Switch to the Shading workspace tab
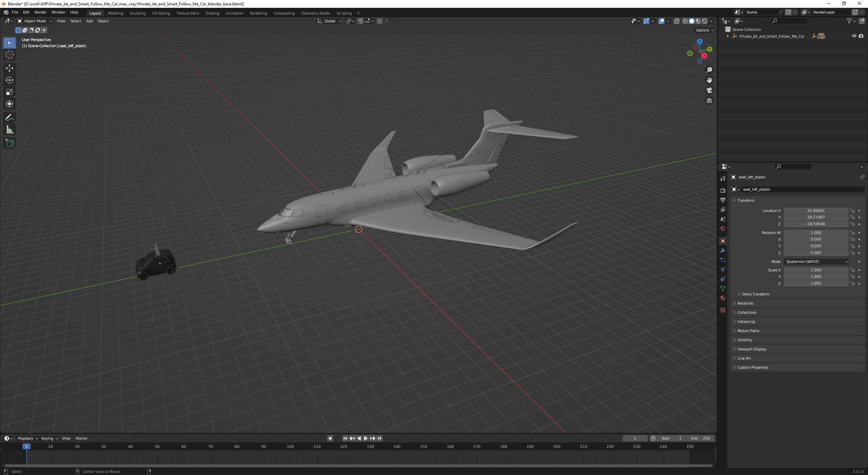 212,13
